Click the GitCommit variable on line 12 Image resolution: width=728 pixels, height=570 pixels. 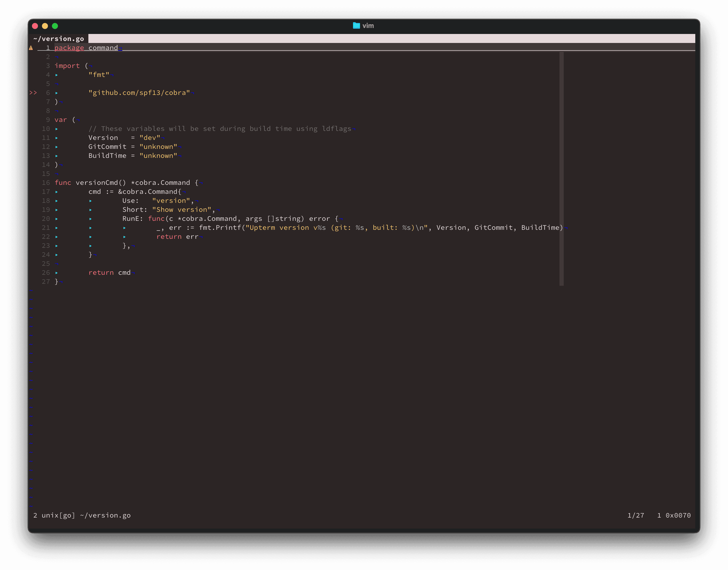[x=107, y=147]
